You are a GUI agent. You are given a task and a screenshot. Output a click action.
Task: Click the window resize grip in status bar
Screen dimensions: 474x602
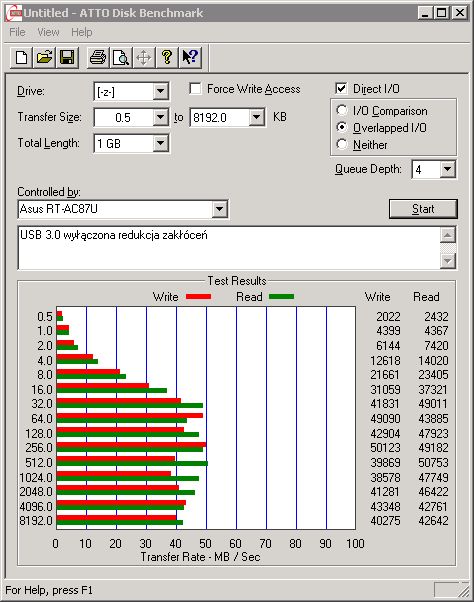coord(463,590)
